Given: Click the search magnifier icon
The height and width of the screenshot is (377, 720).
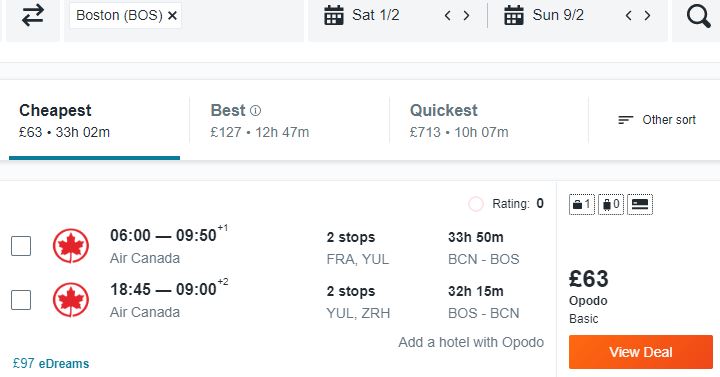Looking at the screenshot, I should click(x=698, y=16).
